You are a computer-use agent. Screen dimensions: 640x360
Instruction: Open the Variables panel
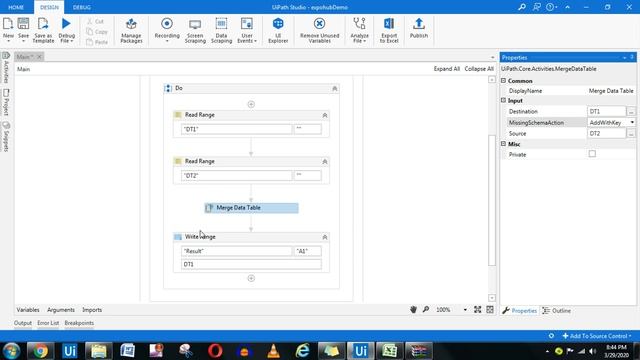(28, 310)
